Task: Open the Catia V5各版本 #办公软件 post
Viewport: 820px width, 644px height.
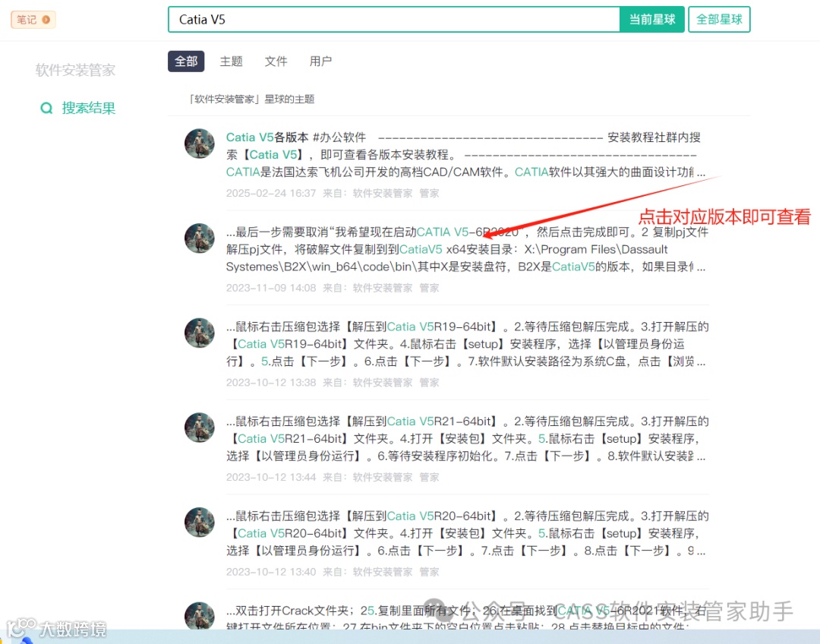Action: [465, 155]
